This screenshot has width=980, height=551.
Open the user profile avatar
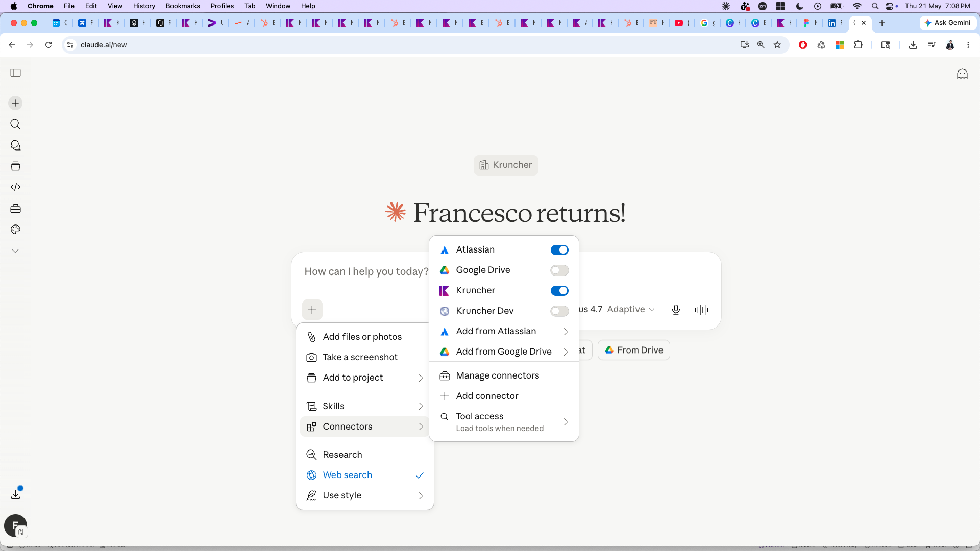(x=15, y=525)
